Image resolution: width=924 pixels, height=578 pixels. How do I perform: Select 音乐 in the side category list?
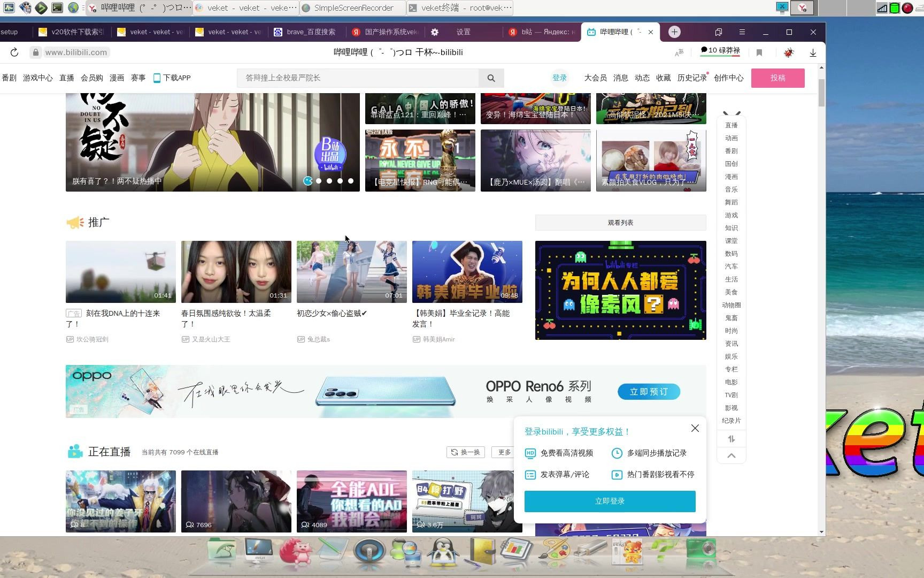(731, 189)
